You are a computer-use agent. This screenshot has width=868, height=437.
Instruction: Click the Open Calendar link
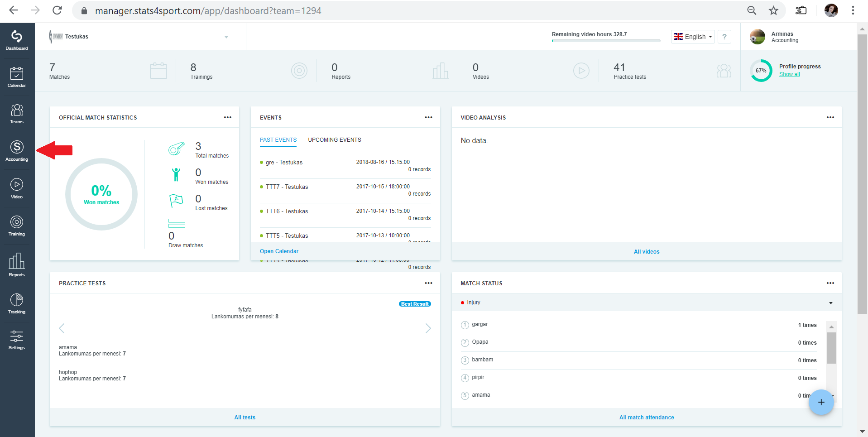(279, 251)
